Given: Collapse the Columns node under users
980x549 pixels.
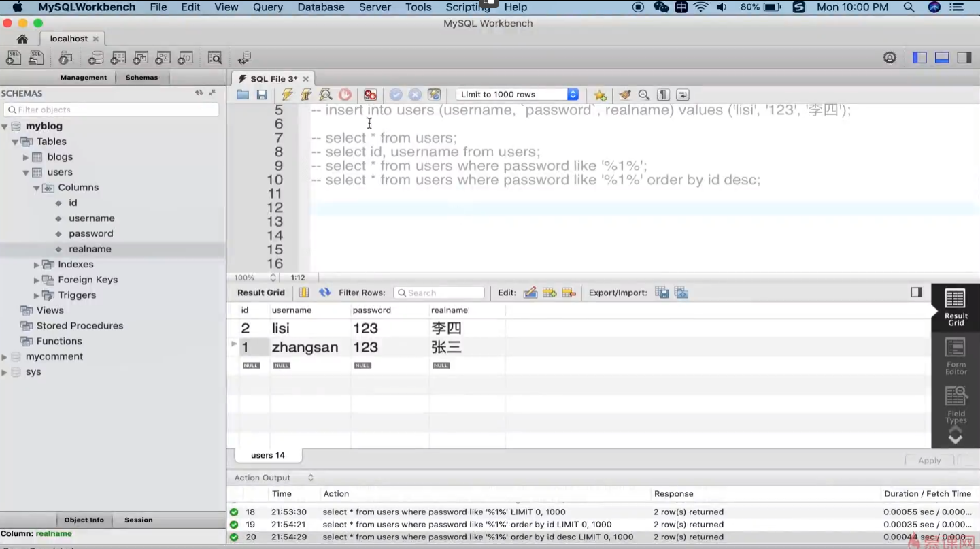Looking at the screenshot, I should (37, 188).
